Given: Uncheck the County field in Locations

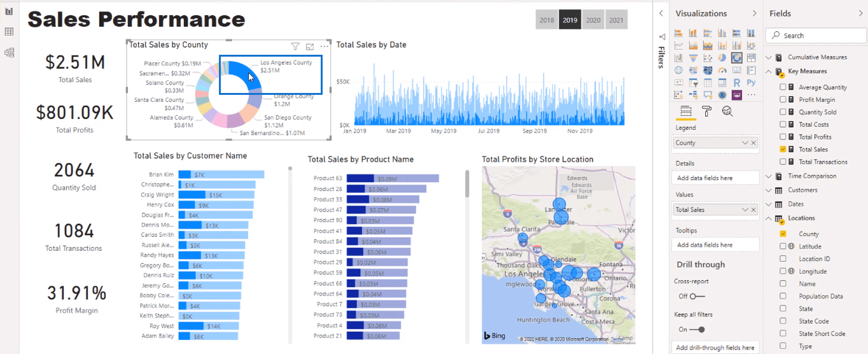Looking at the screenshot, I should 783,234.
